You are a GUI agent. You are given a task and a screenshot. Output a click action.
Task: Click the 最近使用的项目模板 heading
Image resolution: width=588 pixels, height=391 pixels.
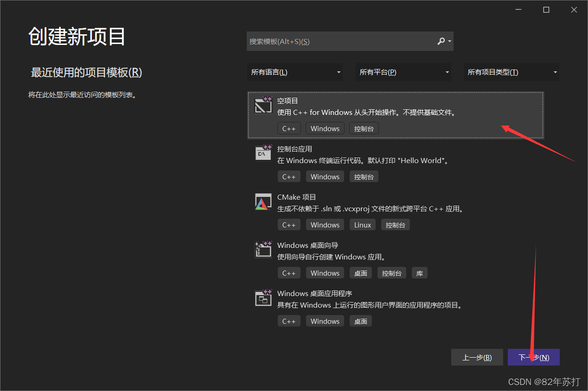coord(86,72)
